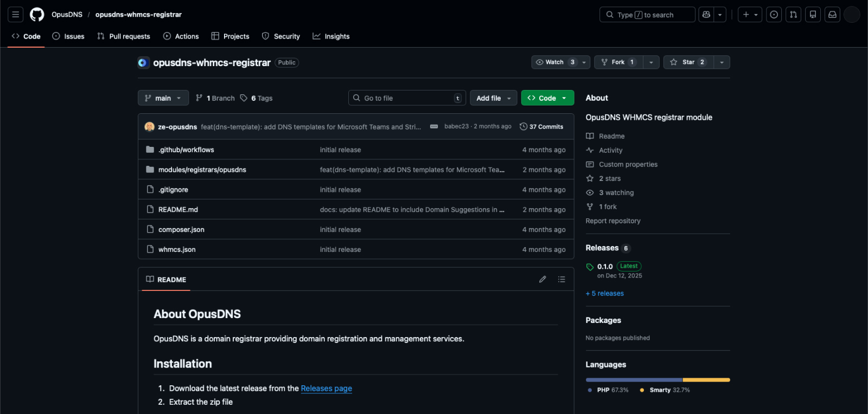The width and height of the screenshot is (868, 414).
Task: Toggle Watch on this repository
Action: 555,62
